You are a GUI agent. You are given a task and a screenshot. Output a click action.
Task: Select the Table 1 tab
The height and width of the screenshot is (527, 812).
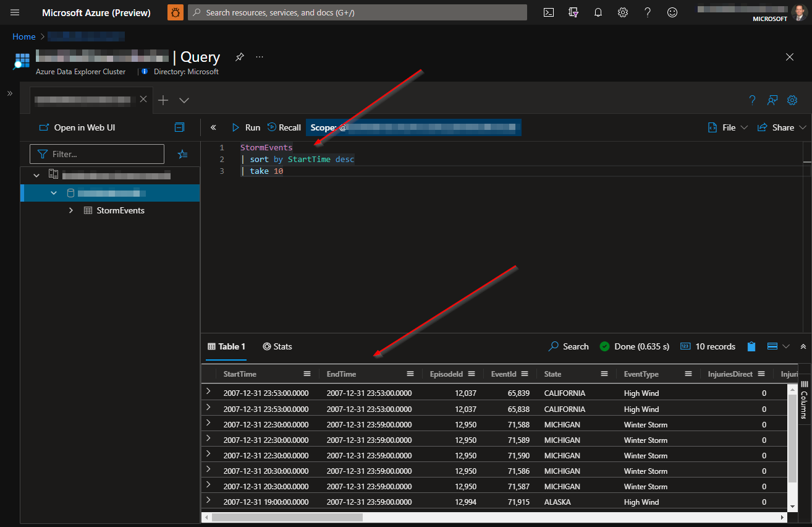226,346
